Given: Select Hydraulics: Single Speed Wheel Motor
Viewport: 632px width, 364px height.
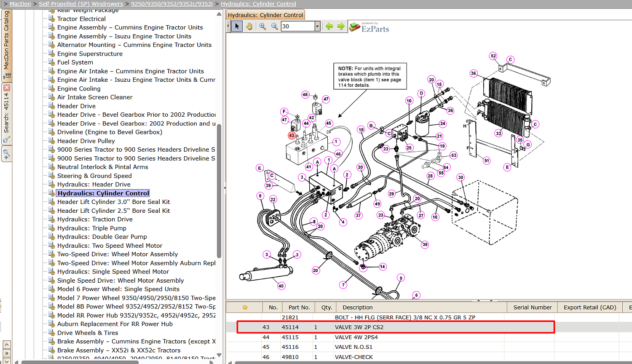Looking at the screenshot, I should pos(113,272).
